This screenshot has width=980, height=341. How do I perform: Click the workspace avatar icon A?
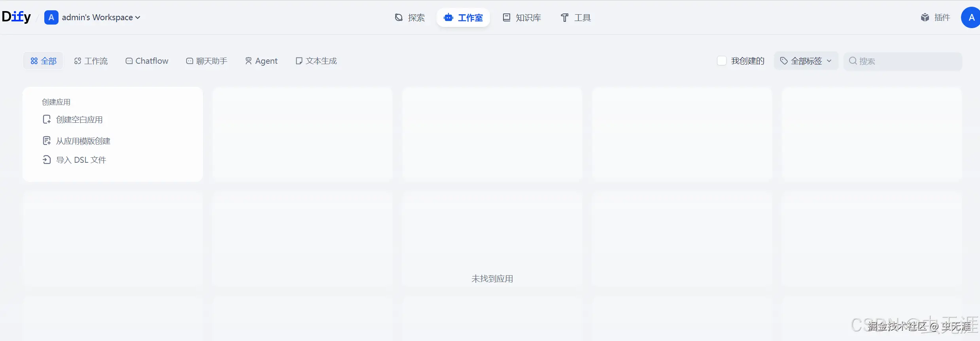click(x=51, y=17)
